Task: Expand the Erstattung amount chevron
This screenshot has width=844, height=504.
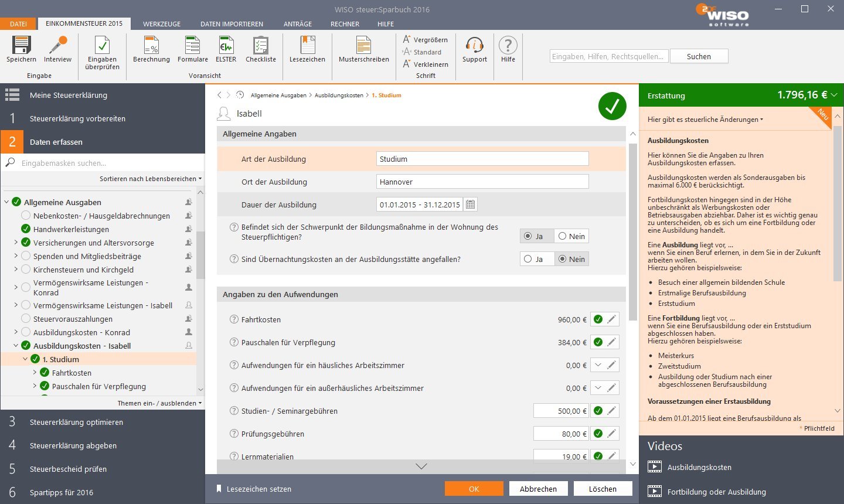Action: coord(834,95)
